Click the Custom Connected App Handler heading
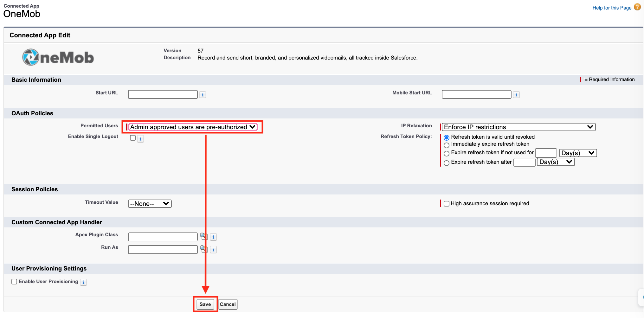 (57, 222)
